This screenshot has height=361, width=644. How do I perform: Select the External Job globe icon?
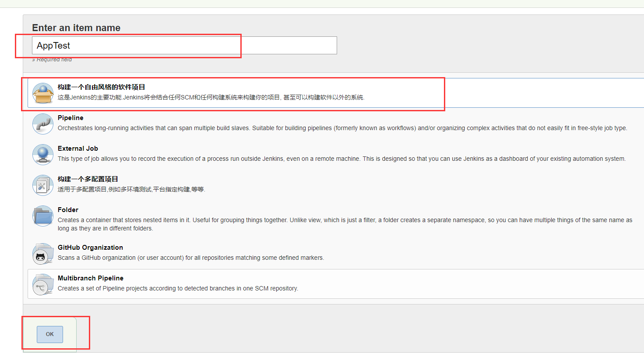(43, 155)
